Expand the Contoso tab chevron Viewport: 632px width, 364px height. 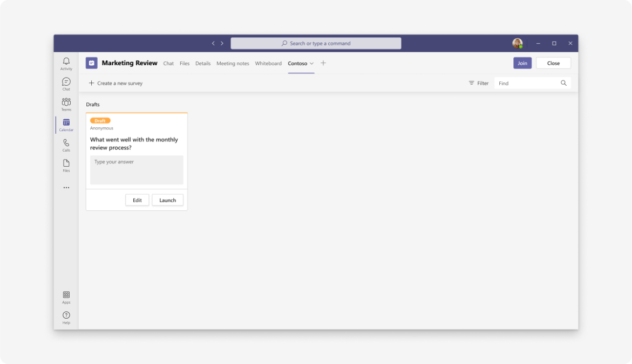[311, 64]
